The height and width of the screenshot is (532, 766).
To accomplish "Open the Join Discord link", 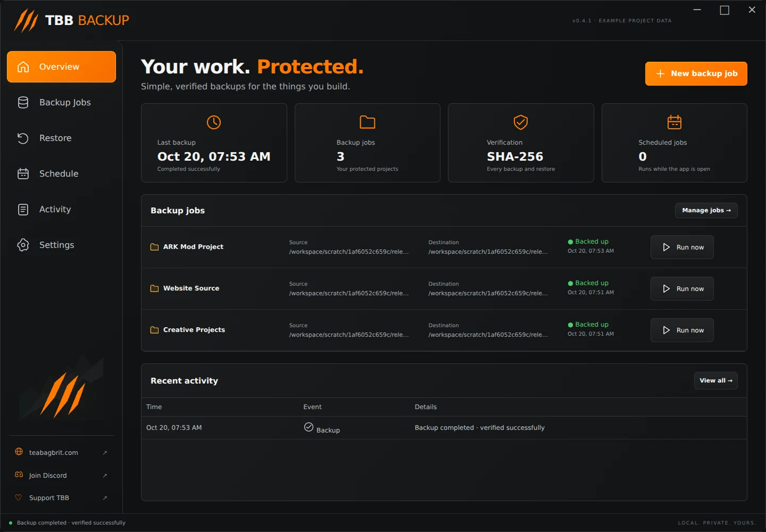I will tap(61, 476).
